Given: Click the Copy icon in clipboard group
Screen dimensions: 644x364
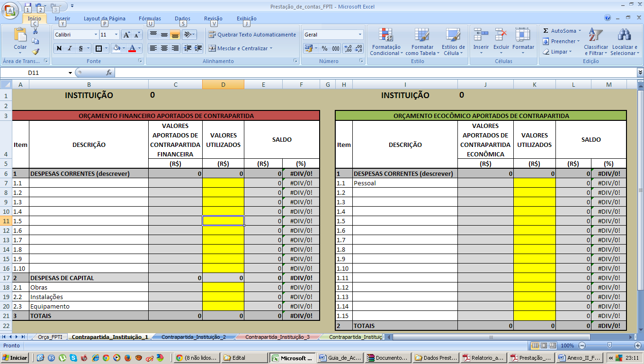Looking at the screenshot, I should point(35,41).
